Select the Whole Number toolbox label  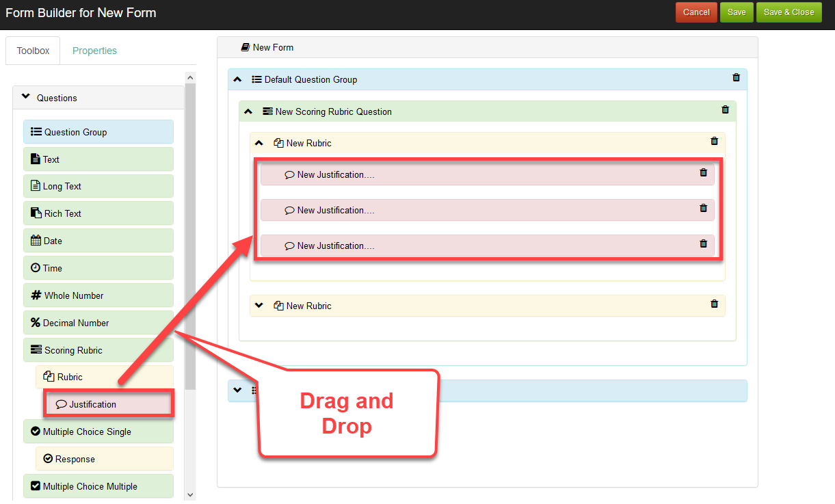tap(74, 295)
